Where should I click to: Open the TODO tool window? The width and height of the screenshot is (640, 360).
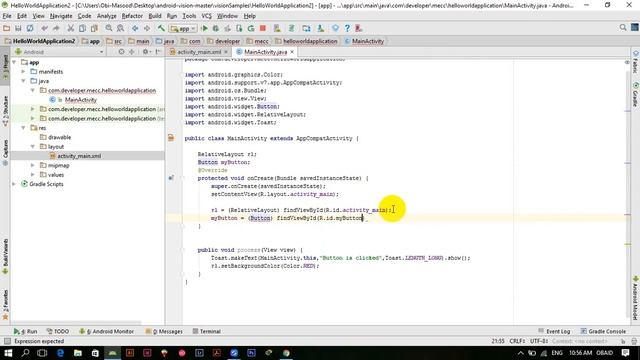pos(58,331)
